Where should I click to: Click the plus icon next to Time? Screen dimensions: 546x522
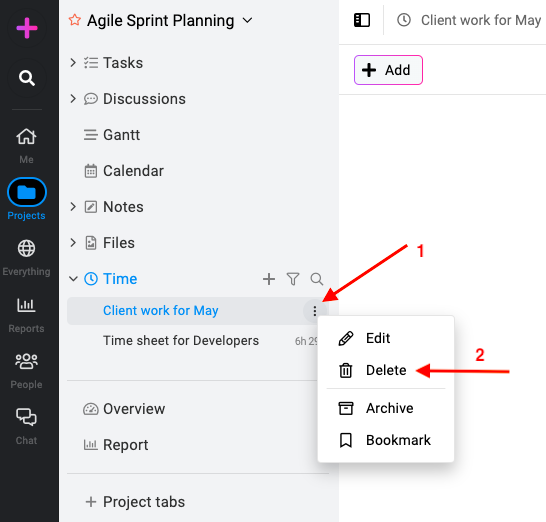pos(269,279)
